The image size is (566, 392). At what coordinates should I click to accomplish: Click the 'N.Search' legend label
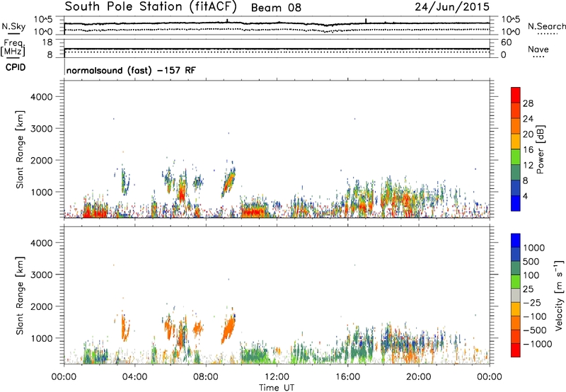tap(546, 26)
